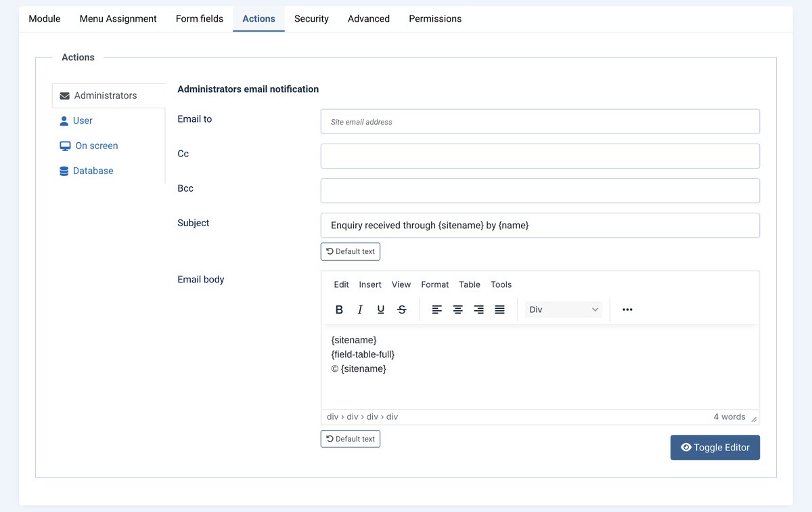Select Administrators in the actions sidebar

point(108,95)
